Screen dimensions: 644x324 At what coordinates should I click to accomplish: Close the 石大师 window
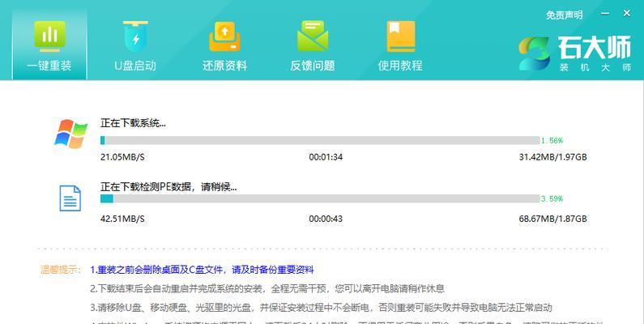(627, 13)
